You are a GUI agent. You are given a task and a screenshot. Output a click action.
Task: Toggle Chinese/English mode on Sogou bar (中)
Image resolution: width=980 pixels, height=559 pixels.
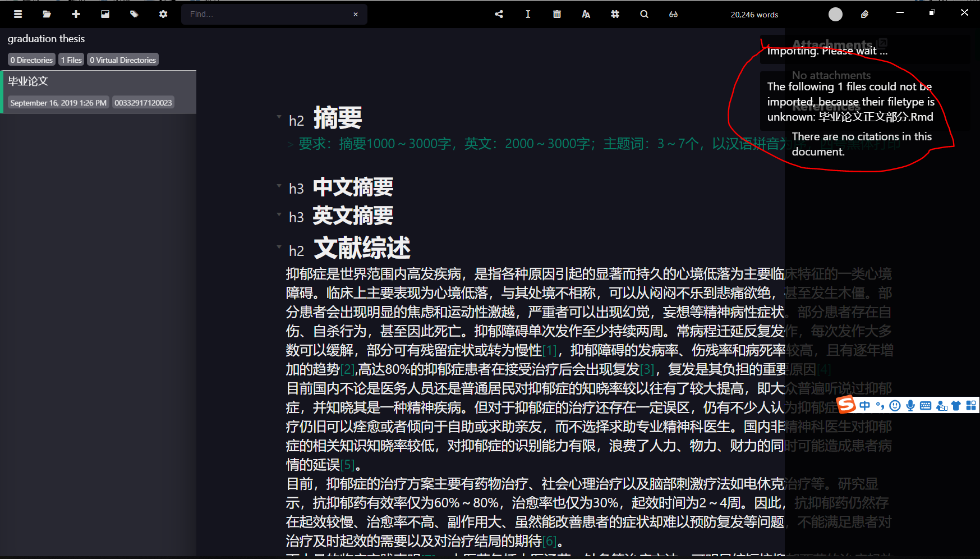point(865,405)
